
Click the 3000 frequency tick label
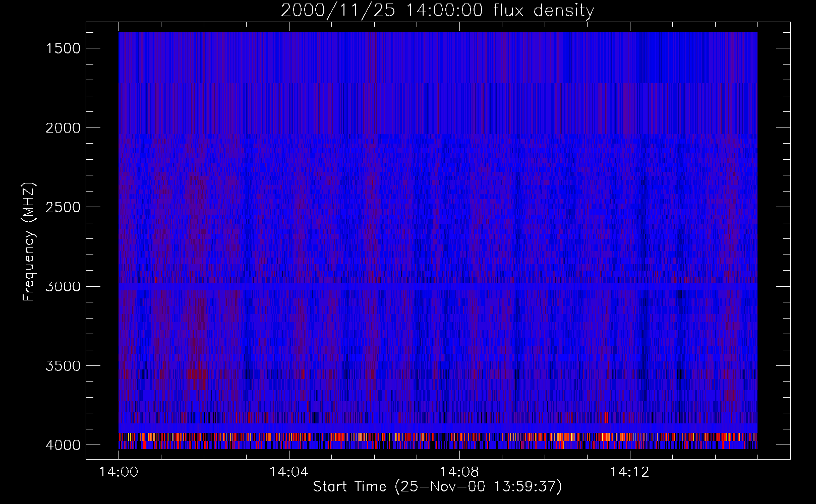pyautogui.click(x=63, y=287)
